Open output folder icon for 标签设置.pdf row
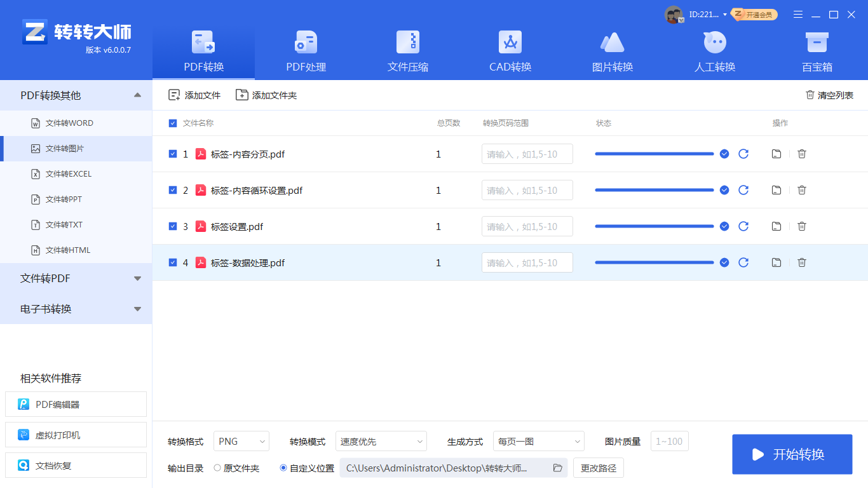 click(x=776, y=226)
